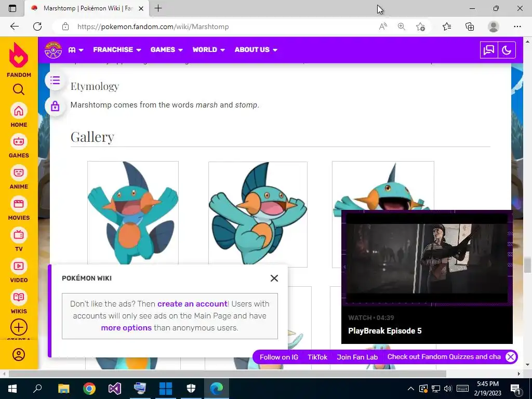Follow the 'create an account' link
532x399 pixels.
[192, 303]
